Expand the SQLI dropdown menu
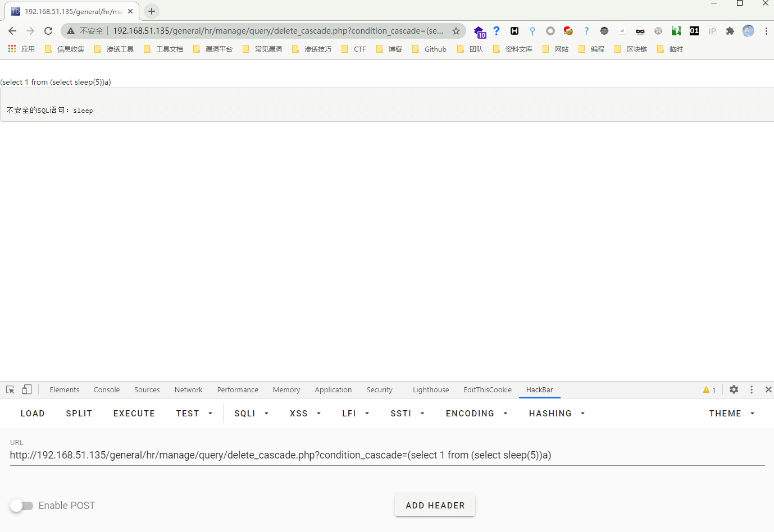Screen dimensions: 774x532 coord(251,414)
